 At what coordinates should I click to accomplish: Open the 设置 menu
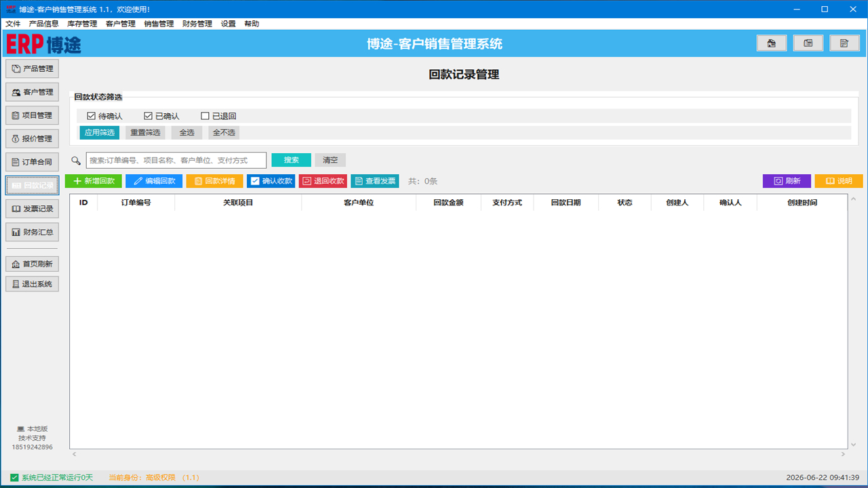click(x=229, y=24)
